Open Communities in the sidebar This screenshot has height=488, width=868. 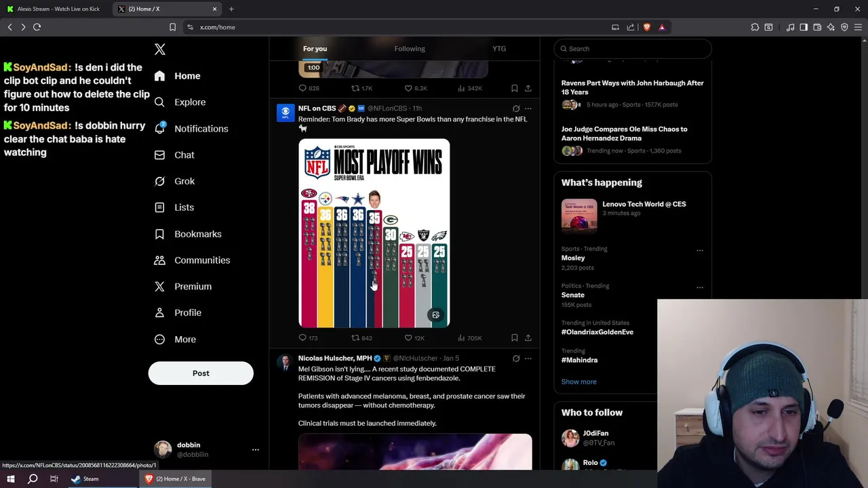(193, 260)
